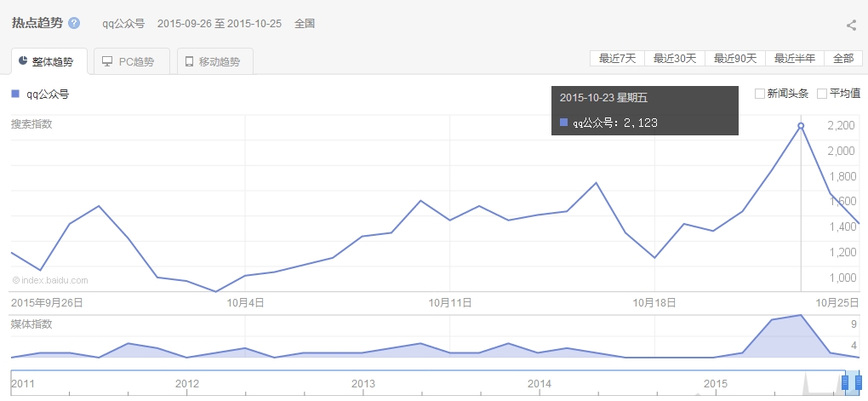This screenshot has height=401, width=868.
Task: Click the date range 2015-09-26 至 2015-10-25
Action: (x=220, y=24)
